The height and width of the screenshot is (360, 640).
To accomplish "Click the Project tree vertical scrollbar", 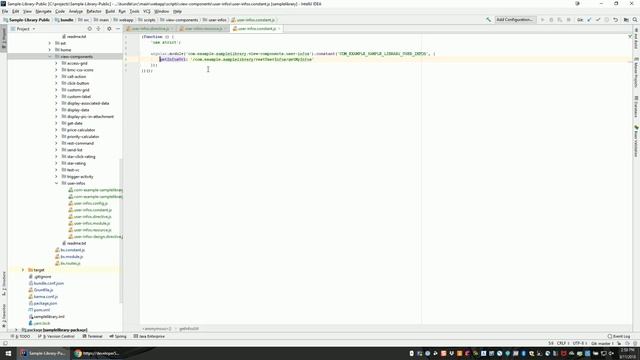I will coord(121,231).
